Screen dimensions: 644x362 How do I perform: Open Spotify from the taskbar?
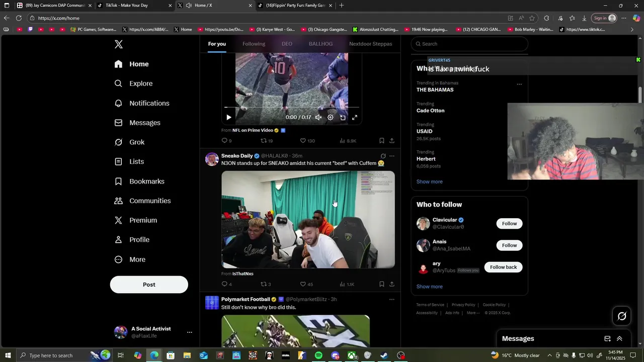tap(318, 355)
